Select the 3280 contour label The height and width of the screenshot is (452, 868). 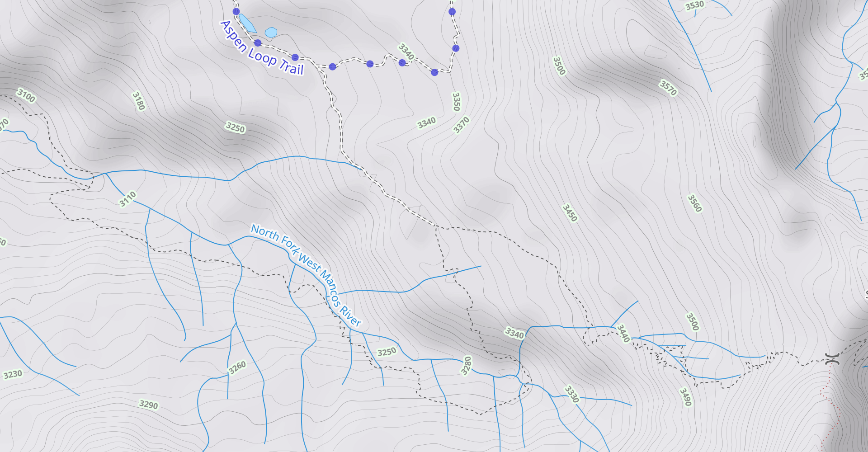point(466,366)
